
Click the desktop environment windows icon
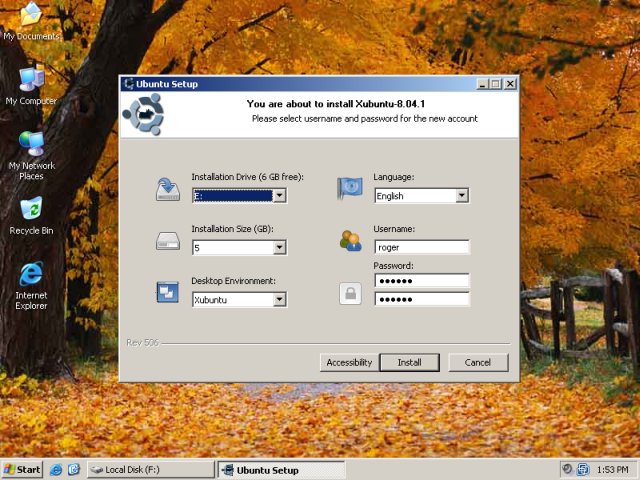tap(168, 292)
